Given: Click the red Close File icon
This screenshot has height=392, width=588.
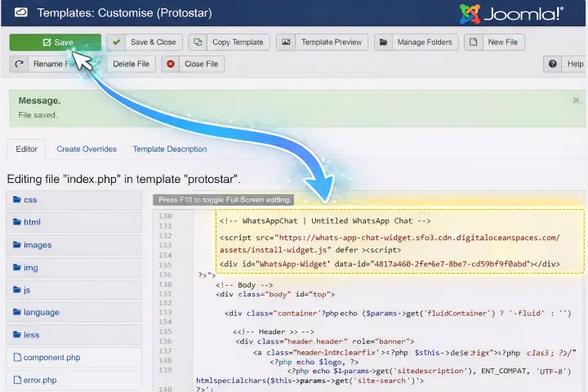Looking at the screenshot, I should click(170, 64).
